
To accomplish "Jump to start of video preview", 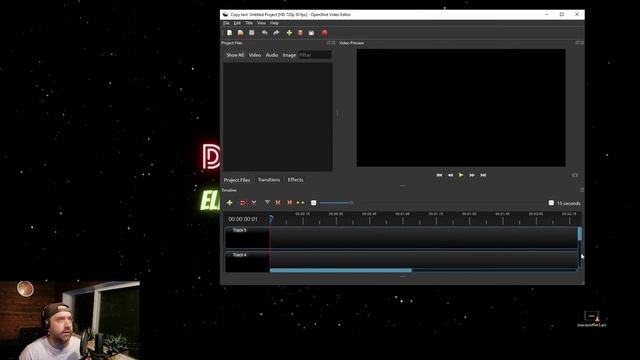I will [x=439, y=175].
